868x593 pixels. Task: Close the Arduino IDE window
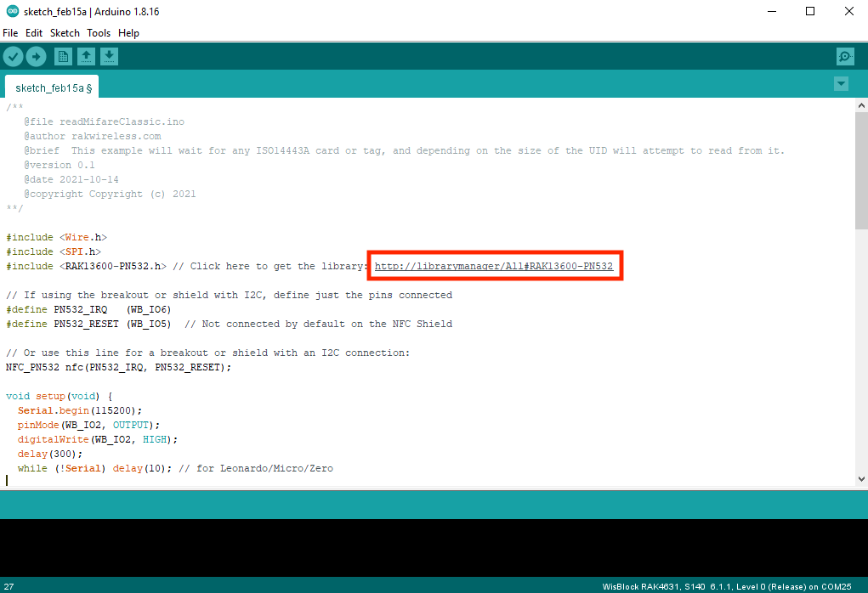click(x=849, y=11)
